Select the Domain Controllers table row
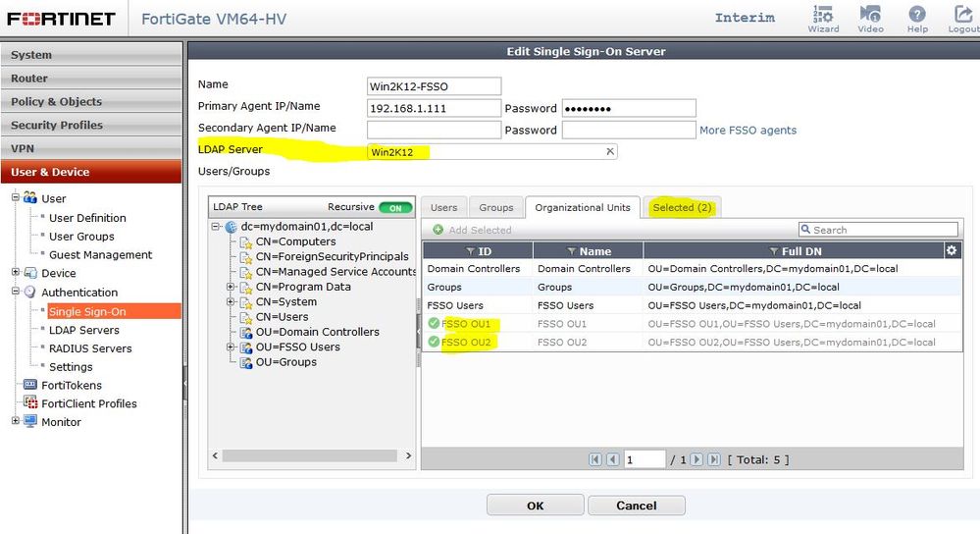The width and height of the screenshot is (980, 534). point(692,268)
